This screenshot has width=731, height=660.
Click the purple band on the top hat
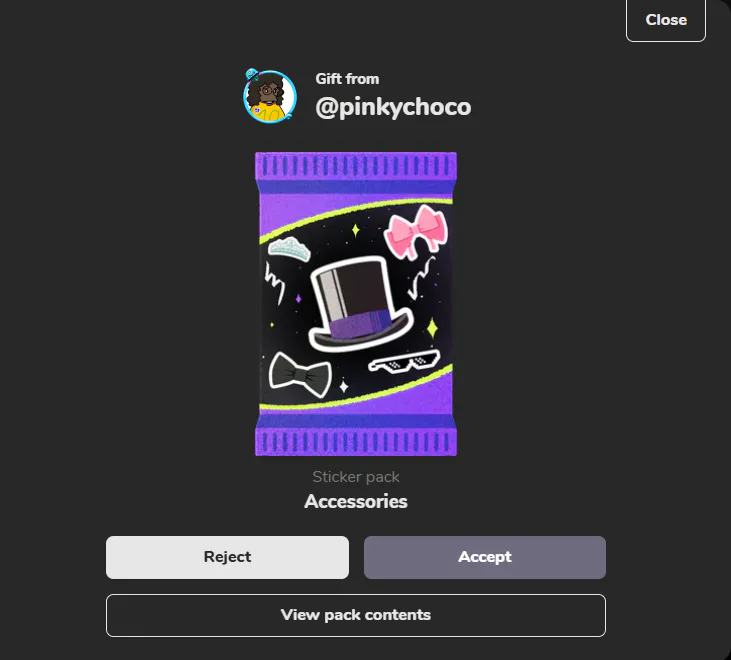point(360,323)
